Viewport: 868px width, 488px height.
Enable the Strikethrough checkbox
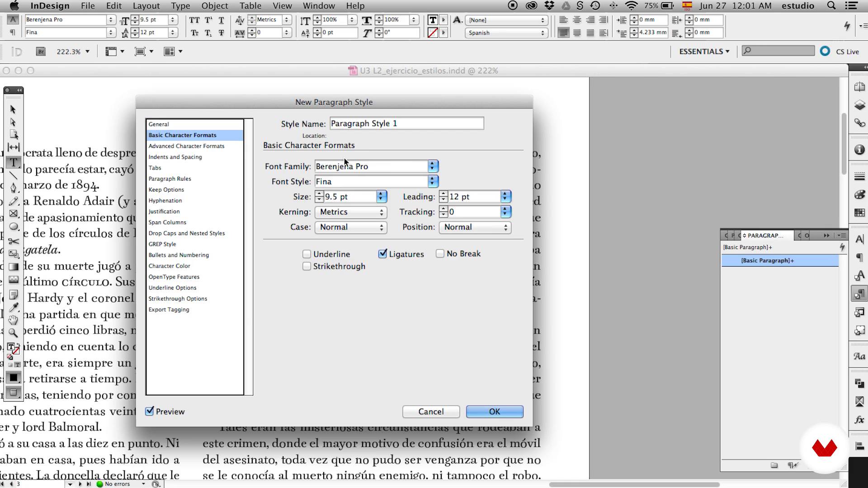pyautogui.click(x=307, y=266)
